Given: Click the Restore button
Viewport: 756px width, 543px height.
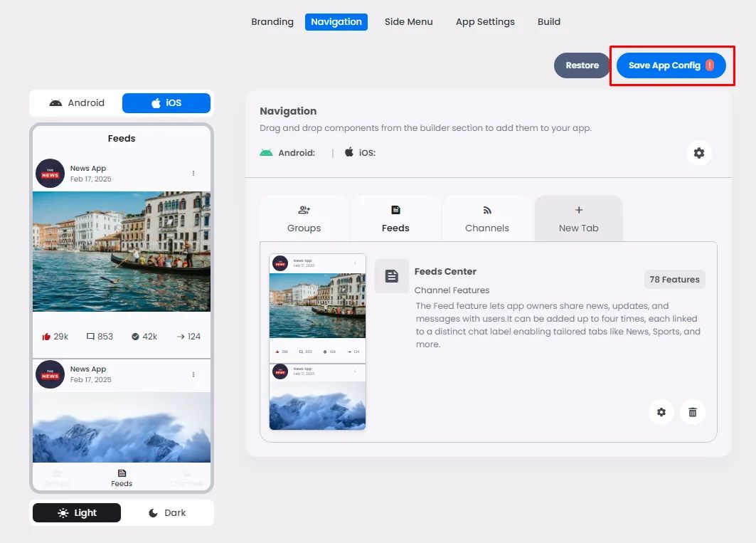Looking at the screenshot, I should click(582, 65).
